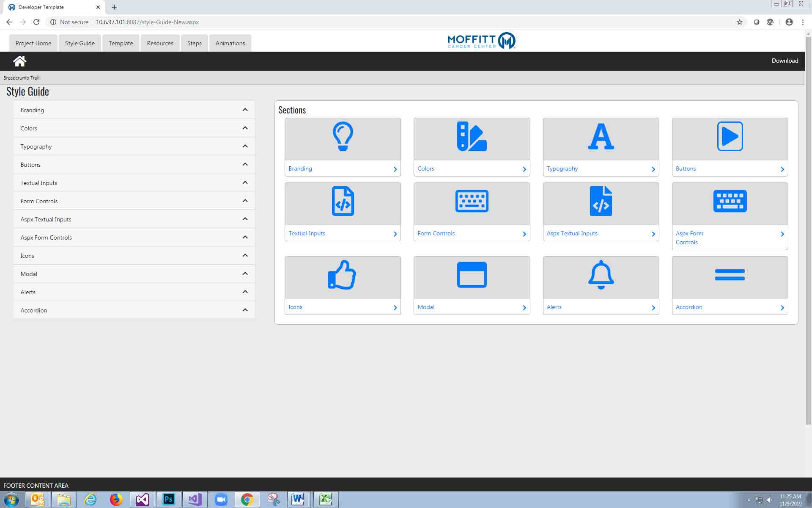
Task: Click the Form Controls keyboard icon
Action: pyautogui.click(x=472, y=201)
